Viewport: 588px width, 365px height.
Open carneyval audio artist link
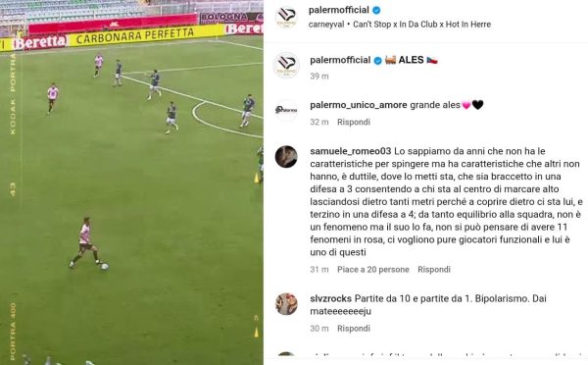326,25
